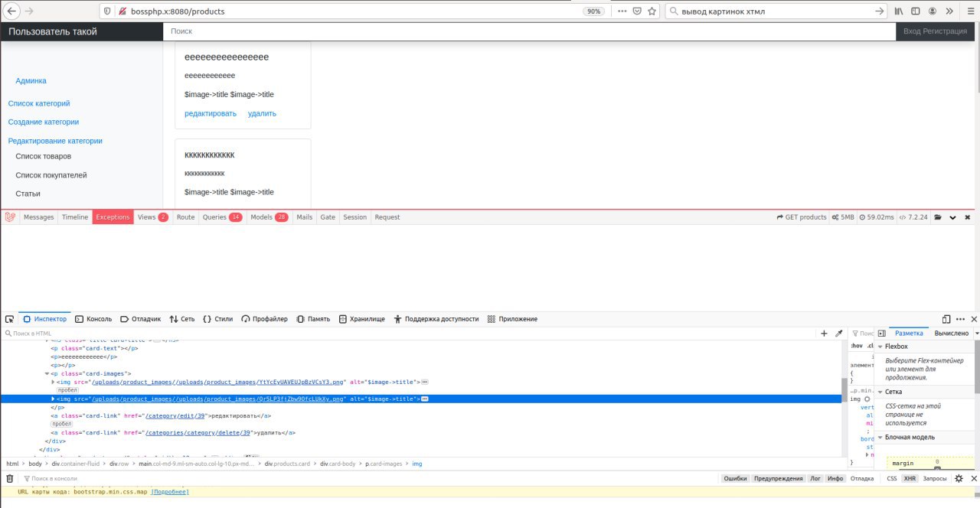Open DevTools more options ellipsis

coord(960,319)
